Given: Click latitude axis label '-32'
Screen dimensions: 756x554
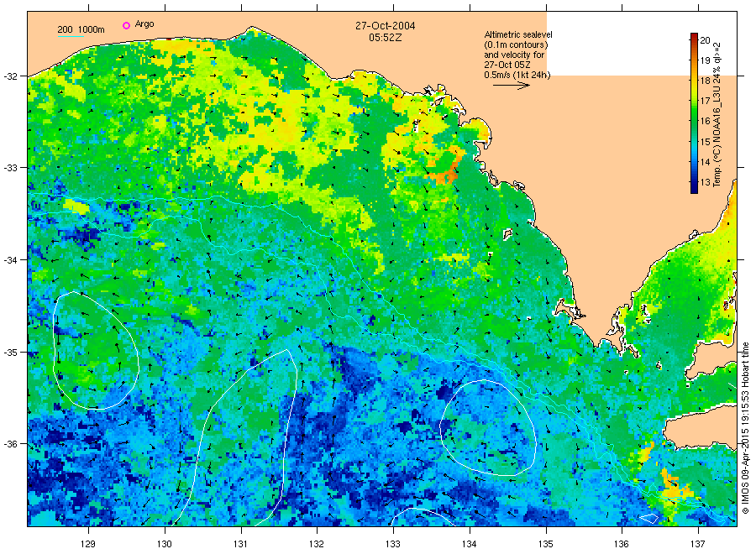Looking at the screenshot, I should click(x=11, y=76).
